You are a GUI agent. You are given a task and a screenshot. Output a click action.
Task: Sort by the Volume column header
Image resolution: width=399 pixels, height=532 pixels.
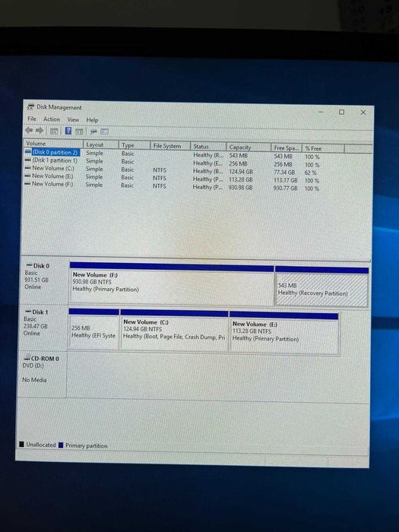point(53,144)
